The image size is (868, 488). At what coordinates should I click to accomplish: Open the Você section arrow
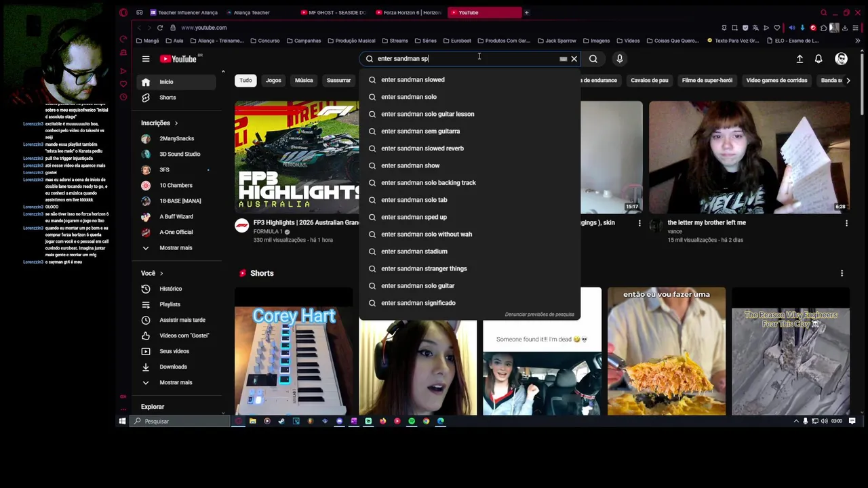(x=161, y=273)
